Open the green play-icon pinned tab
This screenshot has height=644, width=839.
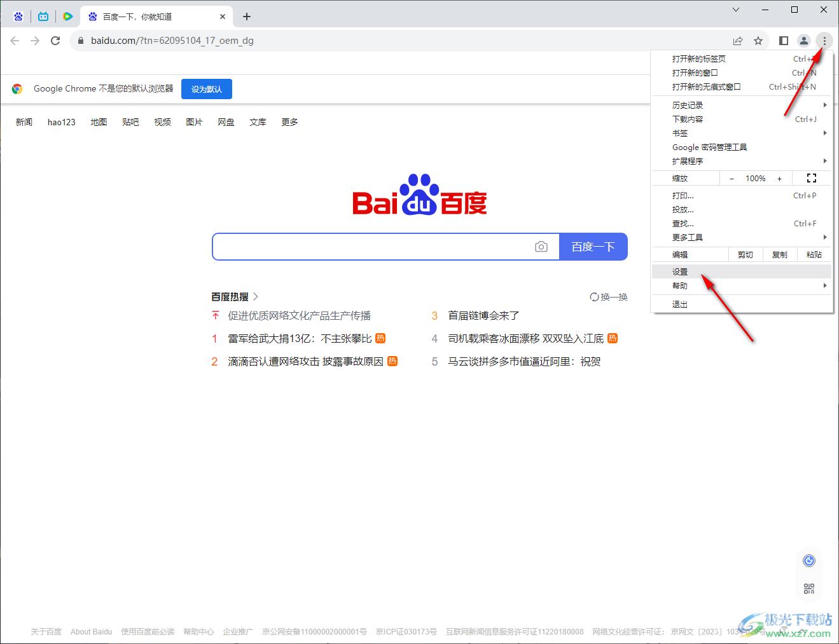coord(67,17)
